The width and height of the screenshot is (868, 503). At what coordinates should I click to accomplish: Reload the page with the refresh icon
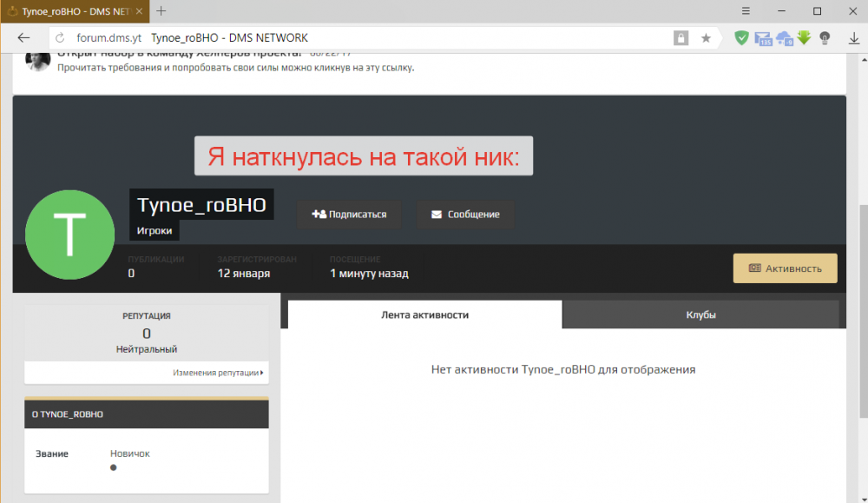click(57, 37)
